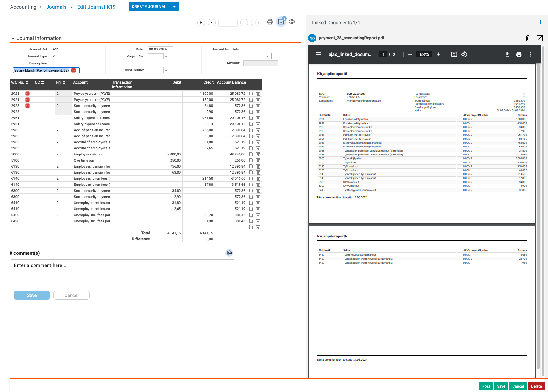Screen dimensions: 548x392
Task: Expand the Create Journal split-button arrow
Action: (x=174, y=7)
